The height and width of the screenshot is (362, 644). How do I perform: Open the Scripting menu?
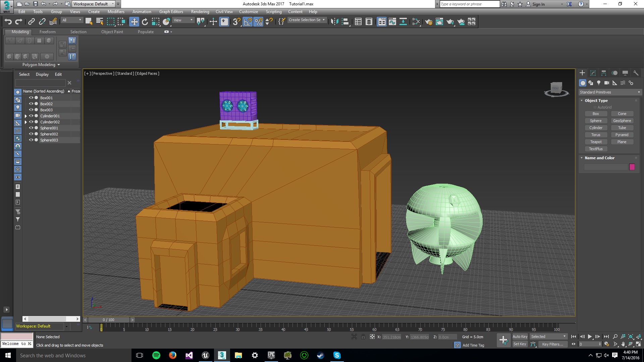pyautogui.click(x=274, y=12)
